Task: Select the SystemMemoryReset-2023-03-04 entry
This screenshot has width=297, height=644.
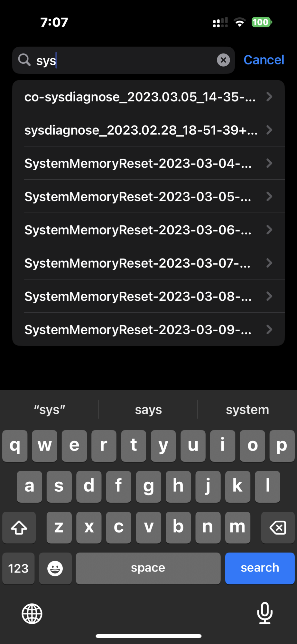Action: 138,164
